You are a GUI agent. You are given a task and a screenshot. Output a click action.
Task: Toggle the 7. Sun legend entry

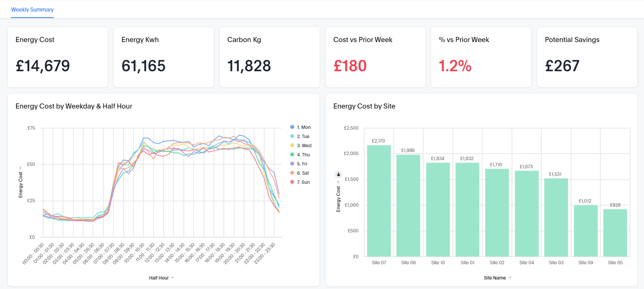(300, 182)
